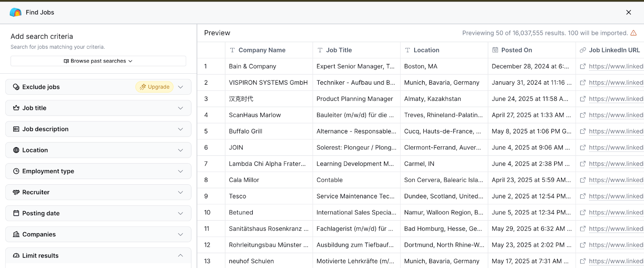This screenshot has width=644, height=268.
Task: Click the Upgrade badge button
Action: pos(155,87)
